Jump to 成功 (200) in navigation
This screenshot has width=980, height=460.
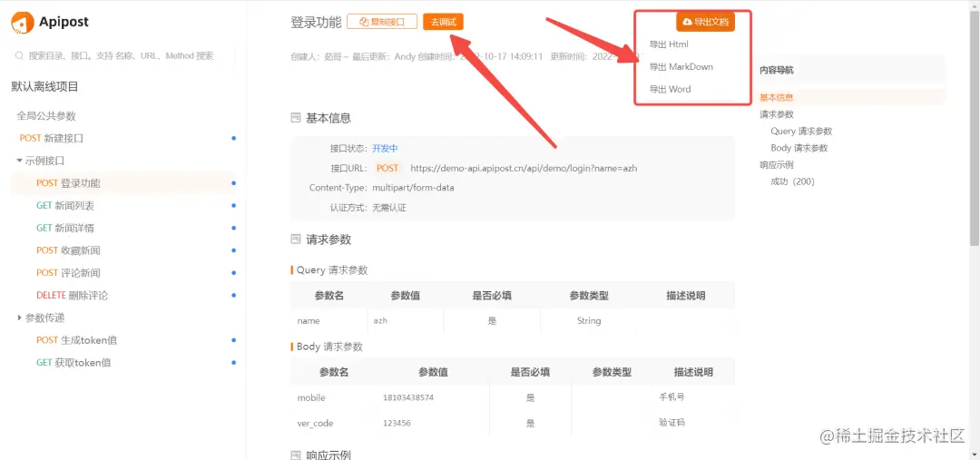click(x=792, y=181)
